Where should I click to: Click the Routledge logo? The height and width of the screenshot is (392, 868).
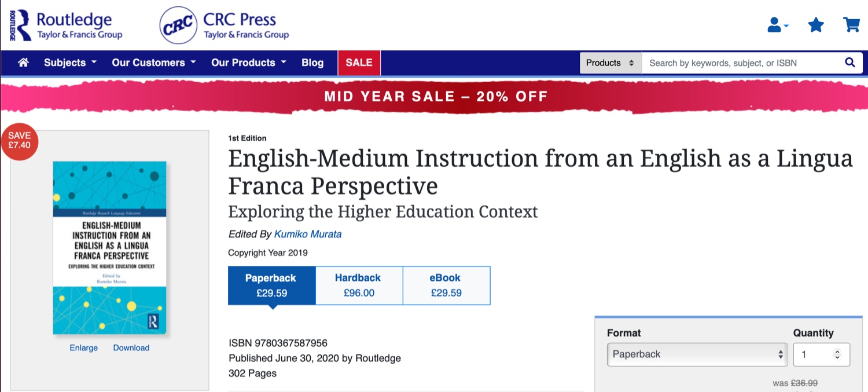pyautogui.click(x=66, y=25)
